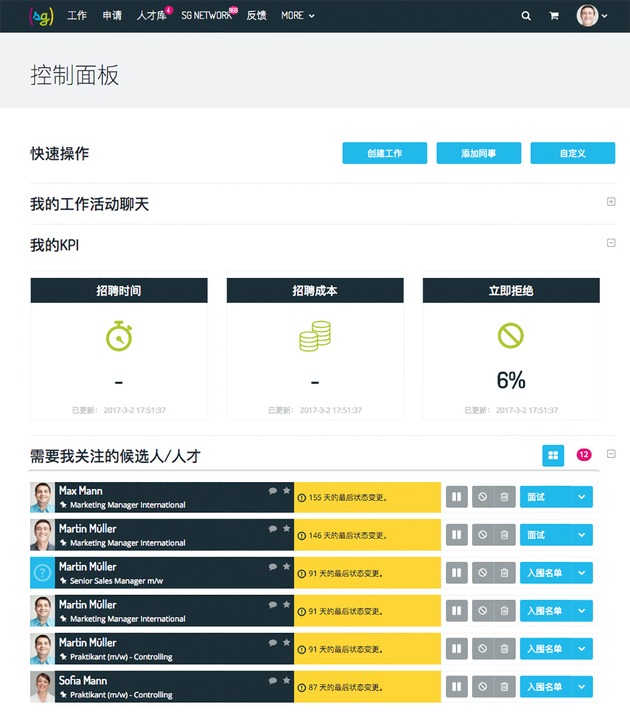Image resolution: width=630 pixels, height=716 pixels.
Task: Collapse 需要我关注的候选人/人才 section
Action: (x=611, y=455)
